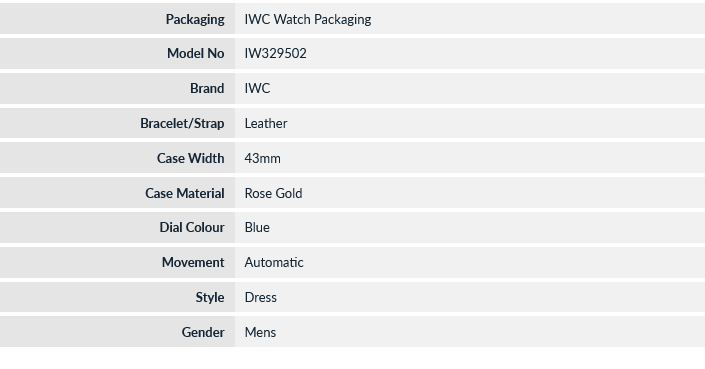705x369 pixels.
Task: Click the model number IW329502
Action: click(276, 53)
